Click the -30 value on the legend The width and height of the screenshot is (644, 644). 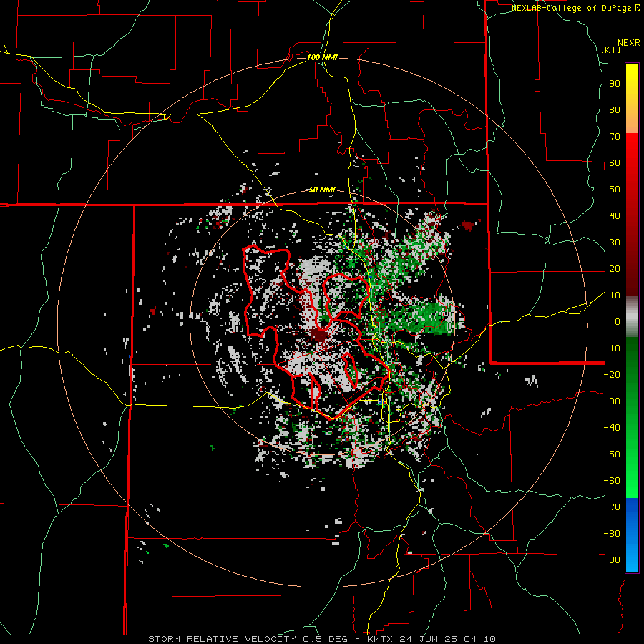[x=612, y=401]
